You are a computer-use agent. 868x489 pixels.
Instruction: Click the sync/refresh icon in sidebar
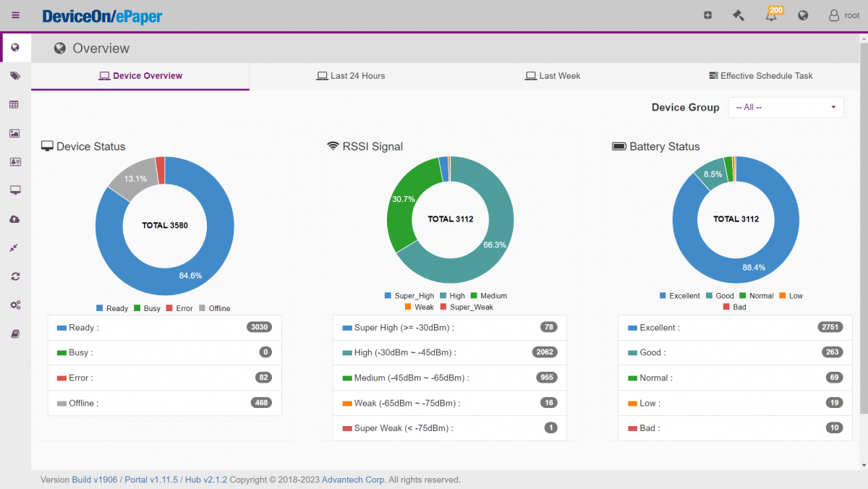tap(14, 276)
